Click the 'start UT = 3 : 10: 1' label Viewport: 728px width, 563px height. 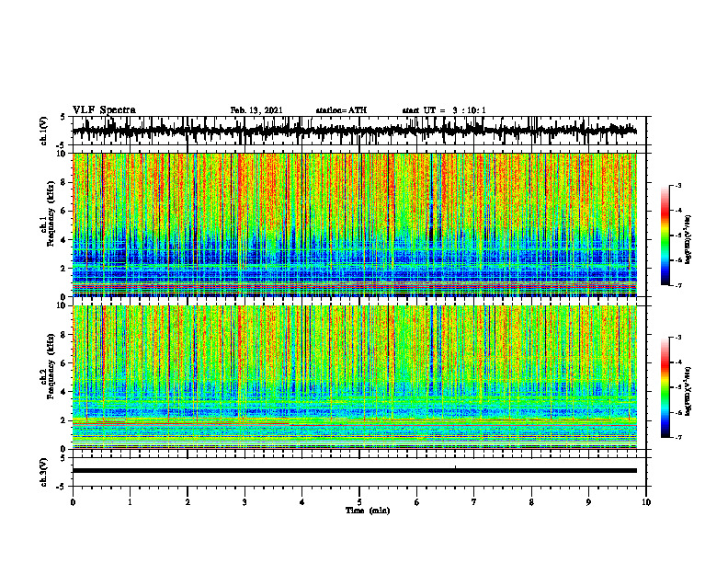(x=444, y=110)
